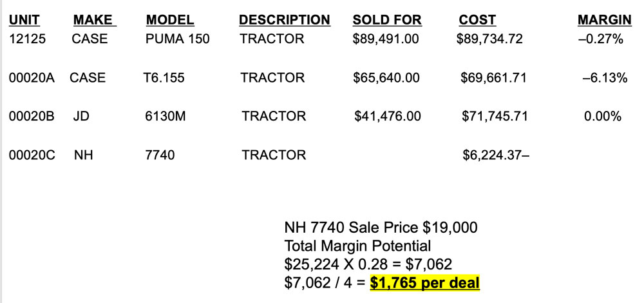The width and height of the screenshot is (644, 303).
Task: Click the highlighted $1,765 per deal text
Action: click(x=424, y=282)
